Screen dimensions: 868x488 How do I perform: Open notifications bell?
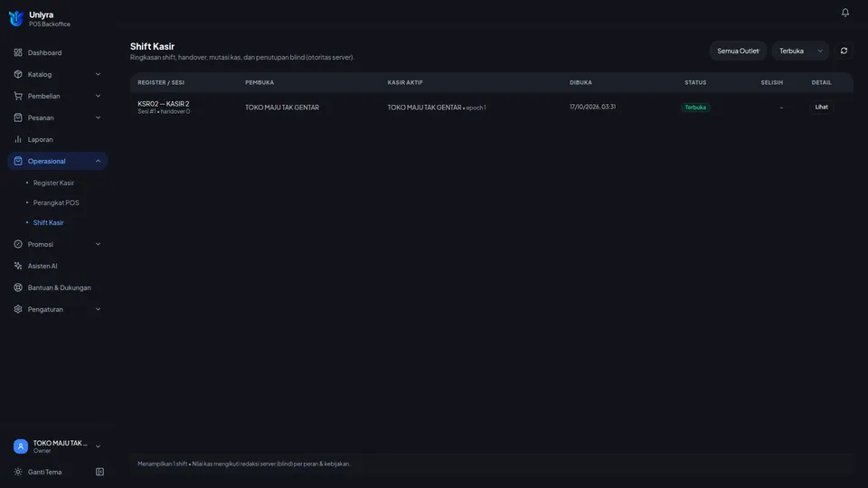point(844,12)
